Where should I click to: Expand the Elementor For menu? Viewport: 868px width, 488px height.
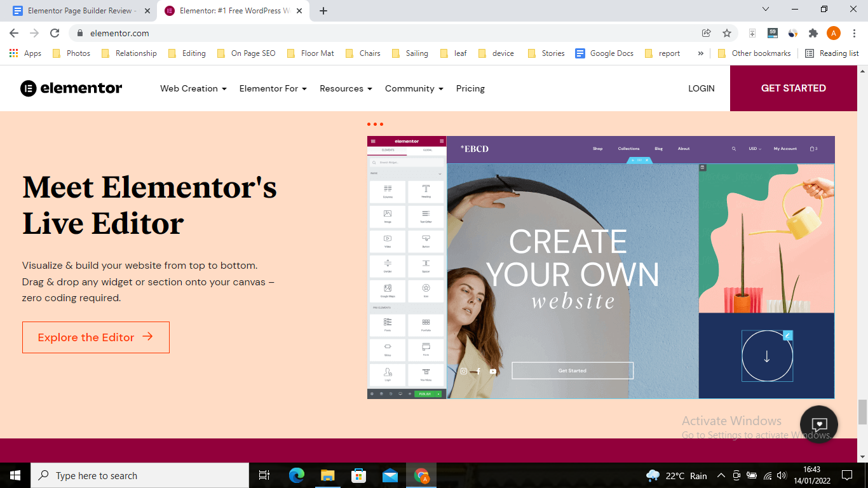point(273,88)
